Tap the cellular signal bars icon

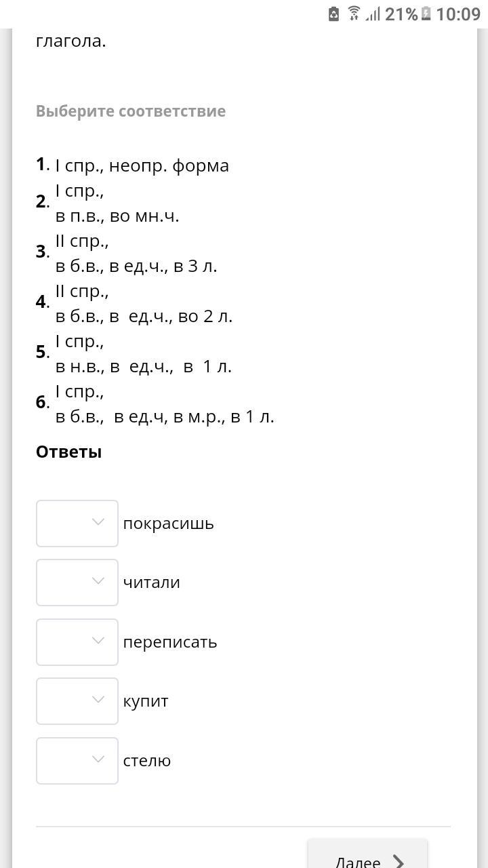(372, 14)
